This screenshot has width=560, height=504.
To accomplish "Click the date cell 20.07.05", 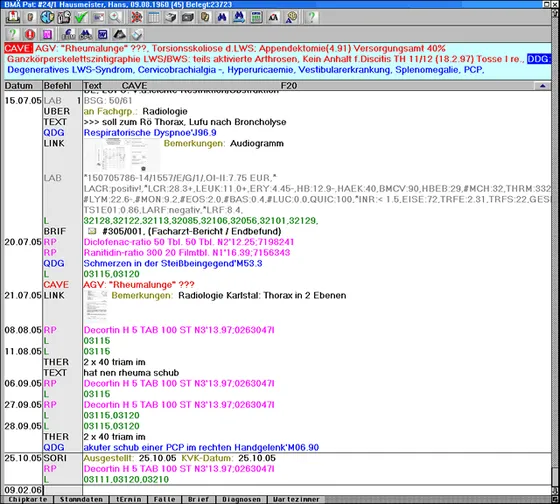I will coord(23,242).
